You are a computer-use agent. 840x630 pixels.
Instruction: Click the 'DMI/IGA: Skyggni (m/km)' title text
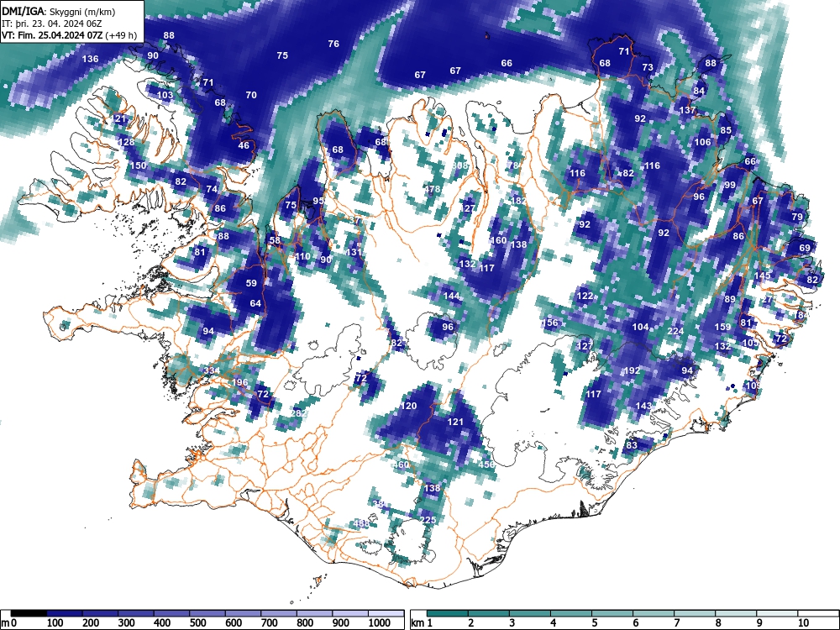click(59, 11)
